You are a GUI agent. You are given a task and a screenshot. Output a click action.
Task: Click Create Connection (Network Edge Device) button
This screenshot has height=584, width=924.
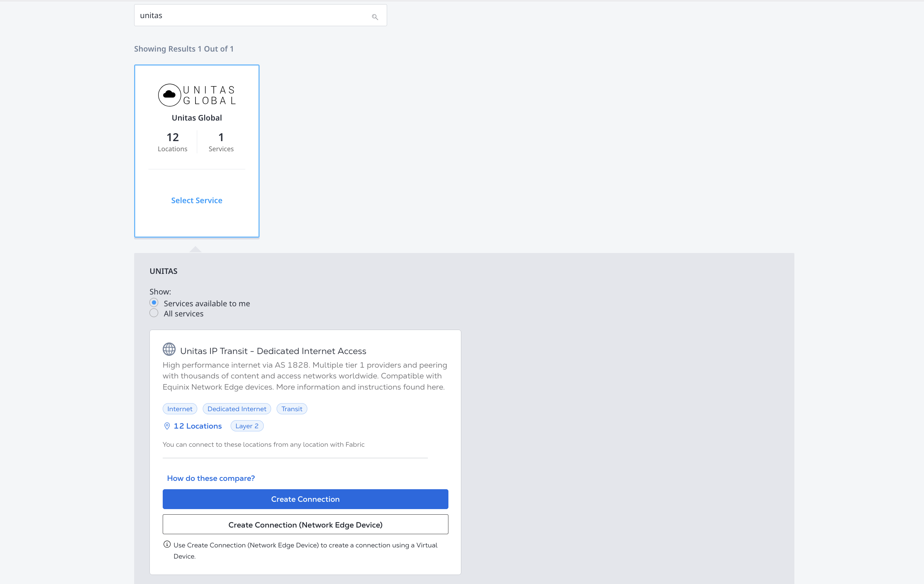306,524
